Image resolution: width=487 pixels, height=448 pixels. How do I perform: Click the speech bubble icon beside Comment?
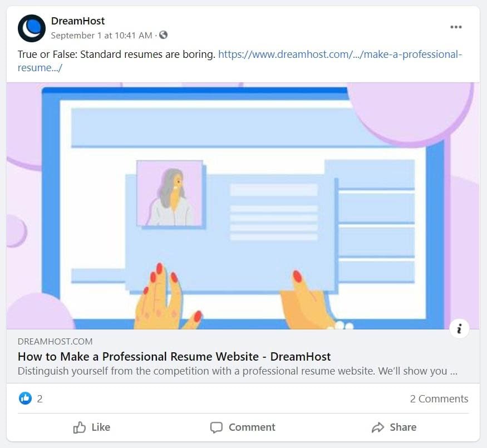coord(216,427)
